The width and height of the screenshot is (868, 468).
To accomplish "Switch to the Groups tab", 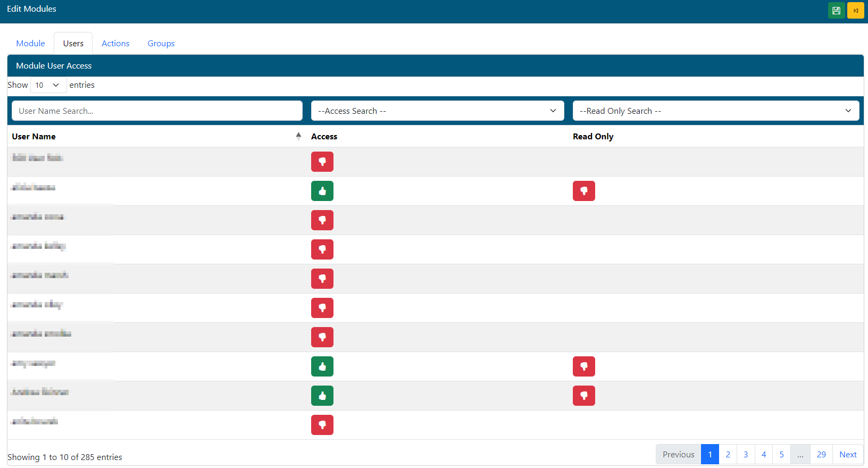I will (x=161, y=44).
